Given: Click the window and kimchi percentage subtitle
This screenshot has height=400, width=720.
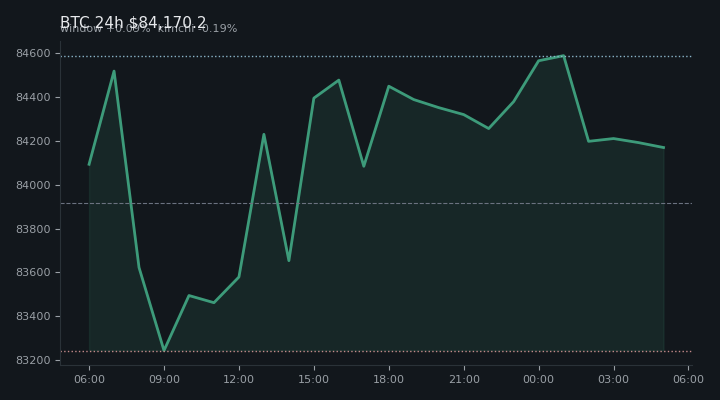Looking at the screenshot, I should 149,28.
